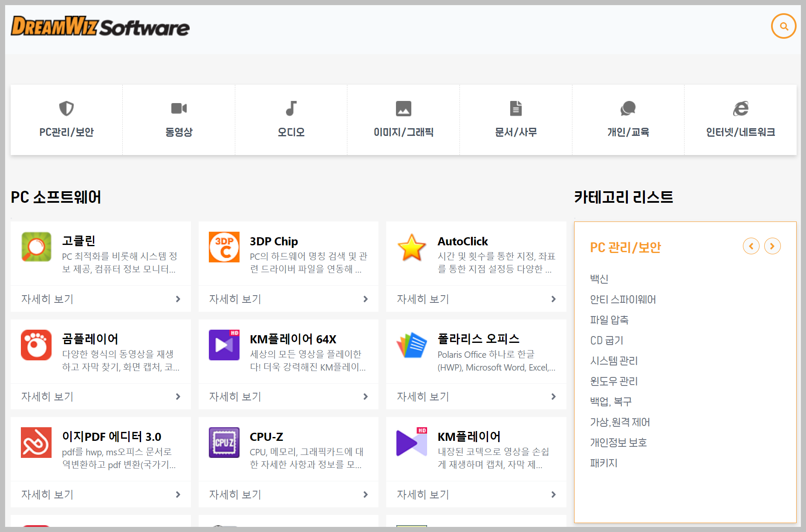Click the 폴라리스 오피스 description text
The image size is (806, 532).
pos(497,361)
